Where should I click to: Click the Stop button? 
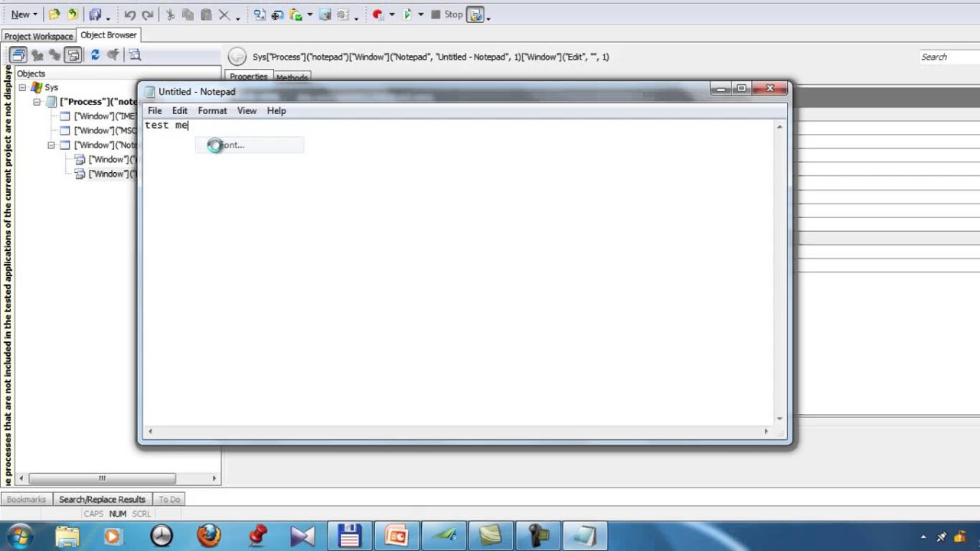click(x=446, y=15)
